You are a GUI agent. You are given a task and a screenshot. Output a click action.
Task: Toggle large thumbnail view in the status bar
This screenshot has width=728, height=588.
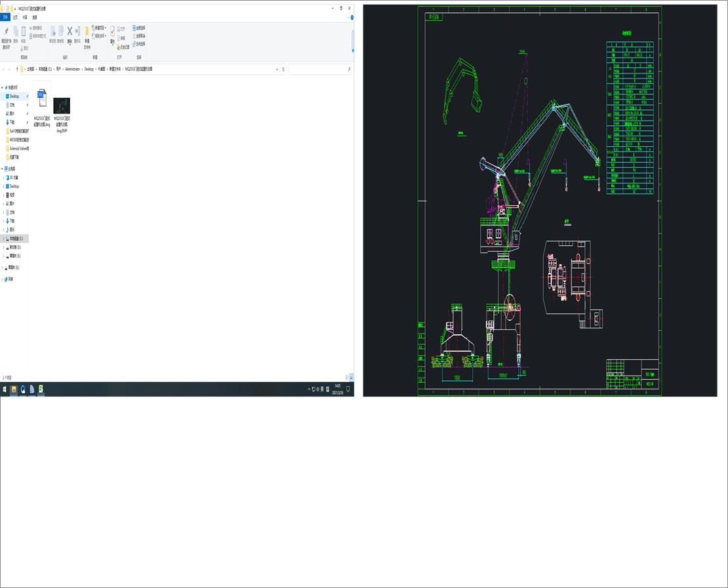click(351, 377)
